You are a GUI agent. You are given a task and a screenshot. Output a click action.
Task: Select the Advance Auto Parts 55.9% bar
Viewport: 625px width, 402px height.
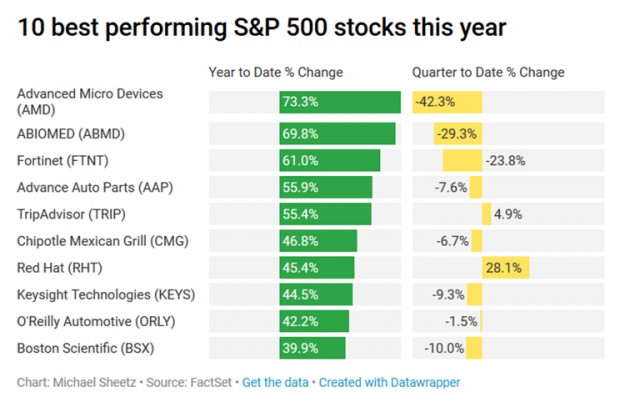[325, 187]
